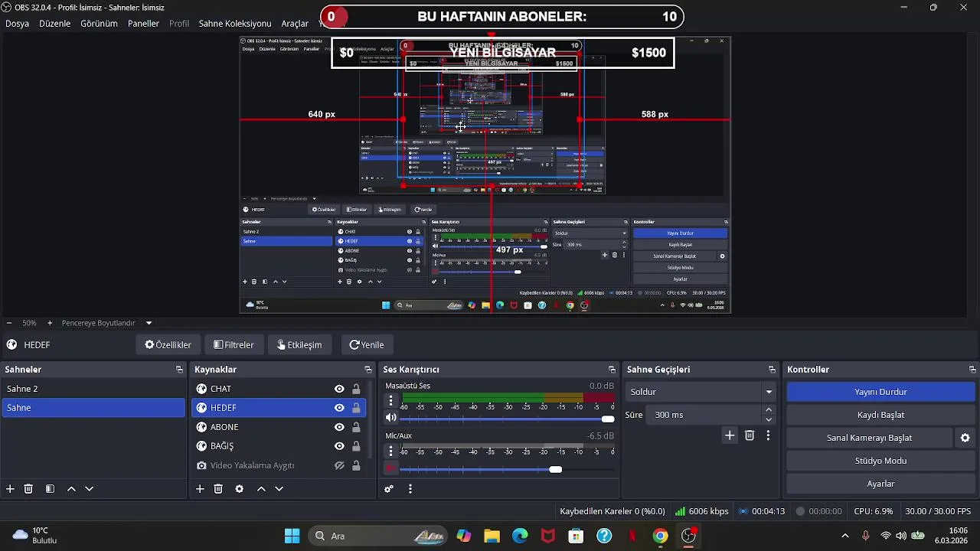Click Yenile button
Image resolution: width=980 pixels, height=551 pixels.
[367, 344]
